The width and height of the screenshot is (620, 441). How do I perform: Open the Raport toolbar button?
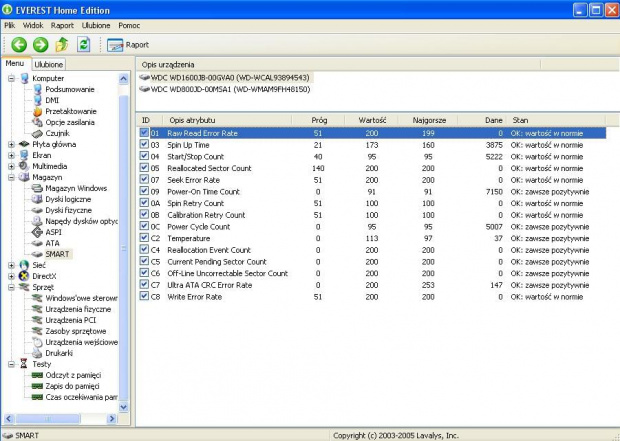(x=128, y=45)
